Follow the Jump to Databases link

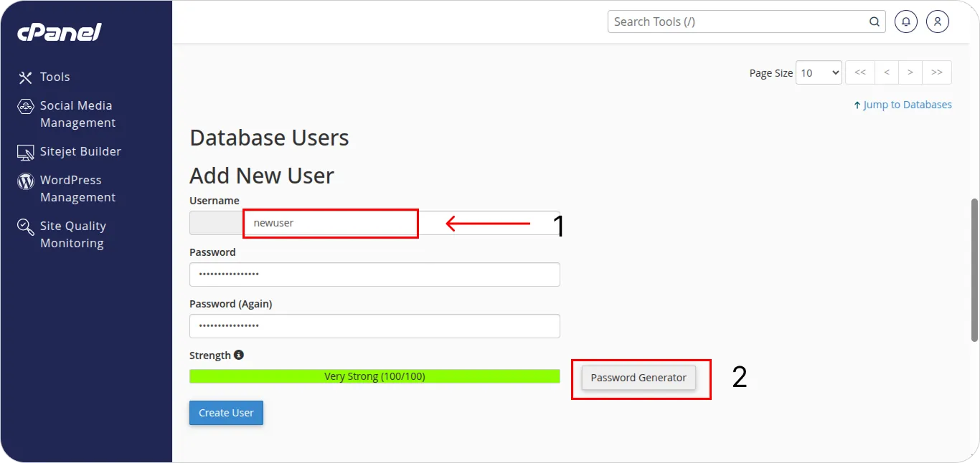(903, 105)
